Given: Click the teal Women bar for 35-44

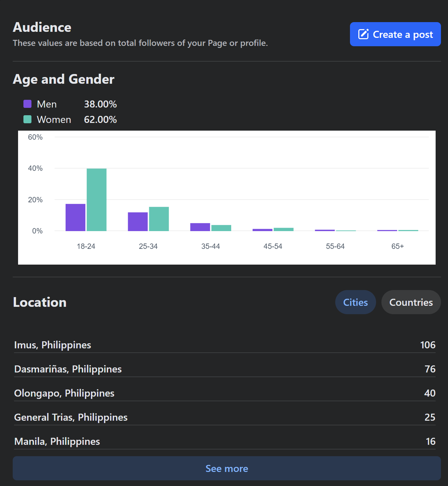Looking at the screenshot, I should click(x=221, y=228).
